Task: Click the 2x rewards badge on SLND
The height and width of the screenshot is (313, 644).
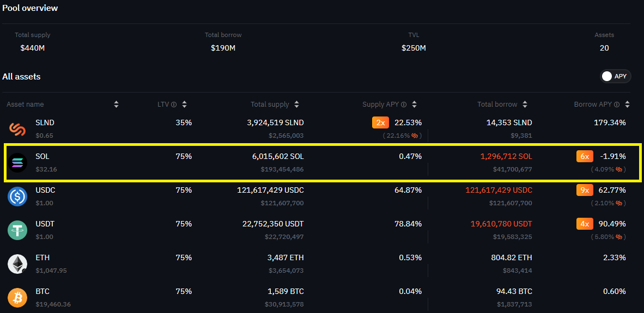Action: (380, 122)
